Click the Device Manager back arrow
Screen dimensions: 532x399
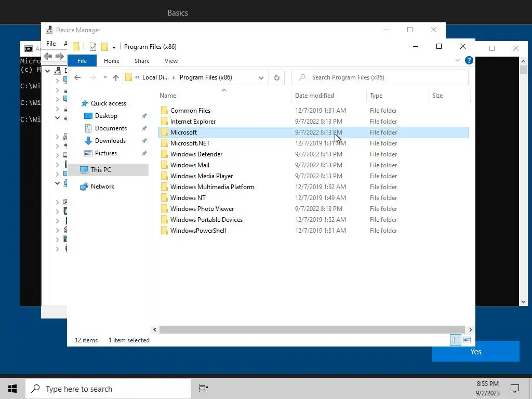tap(48, 56)
